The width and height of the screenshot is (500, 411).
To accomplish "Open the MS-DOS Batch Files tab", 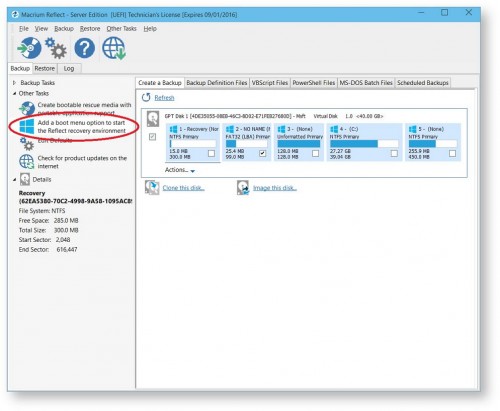I will pos(366,83).
